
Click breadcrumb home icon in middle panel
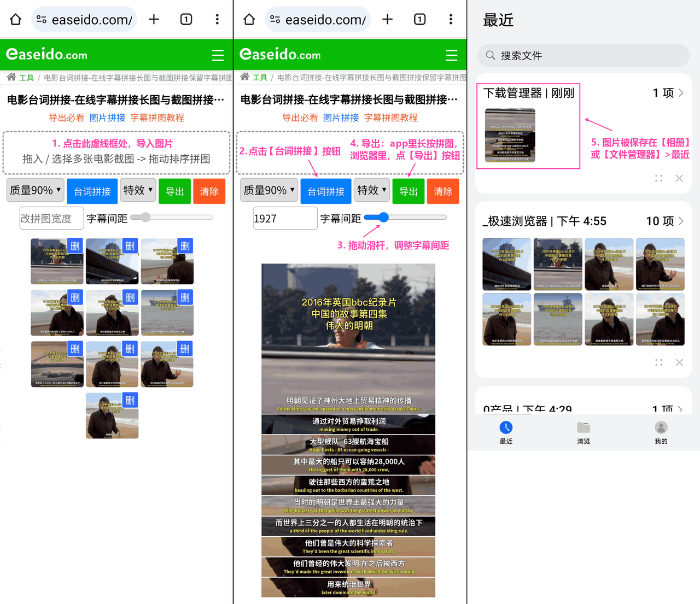click(x=244, y=77)
